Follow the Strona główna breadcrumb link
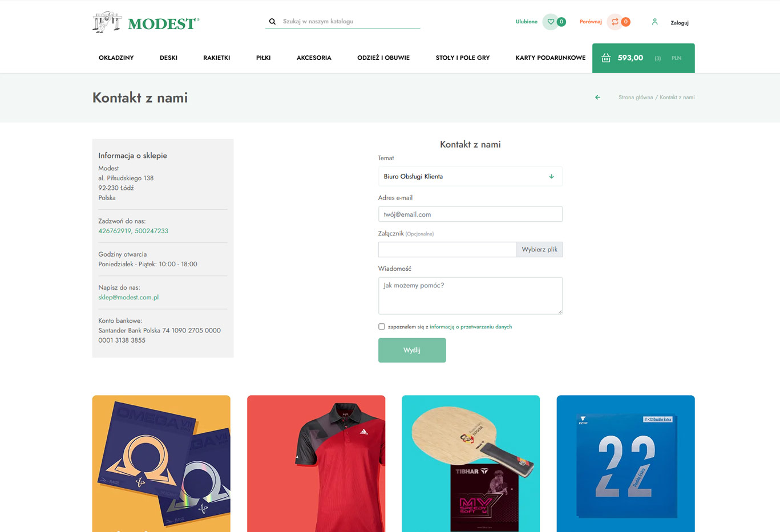The width and height of the screenshot is (780, 532). point(636,98)
